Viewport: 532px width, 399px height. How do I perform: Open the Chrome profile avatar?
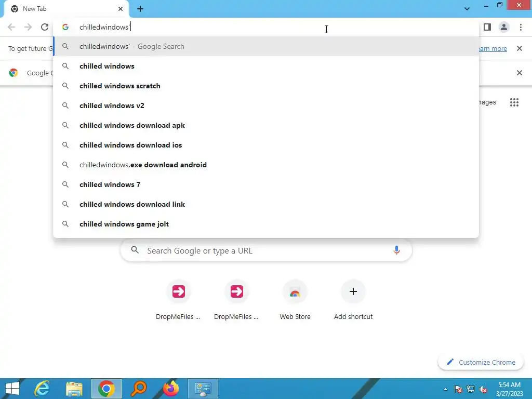click(504, 27)
